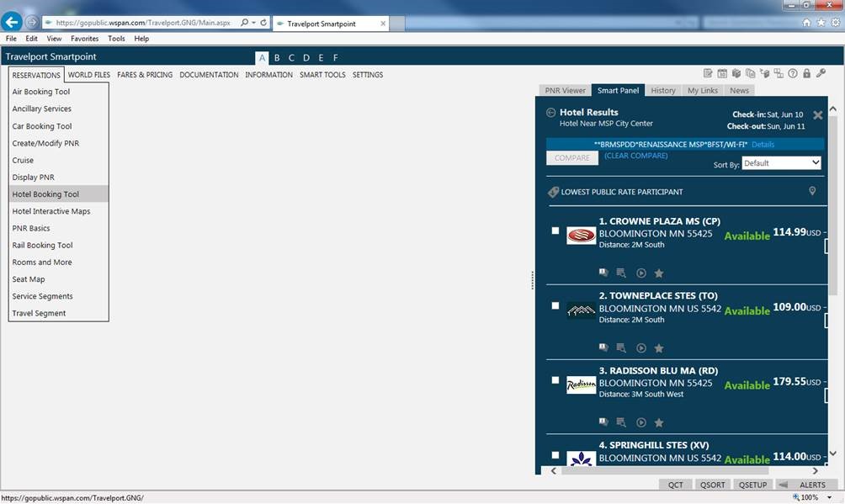The image size is (845, 504).
Task: Switch to the PNR Viewer tab
Action: point(565,91)
